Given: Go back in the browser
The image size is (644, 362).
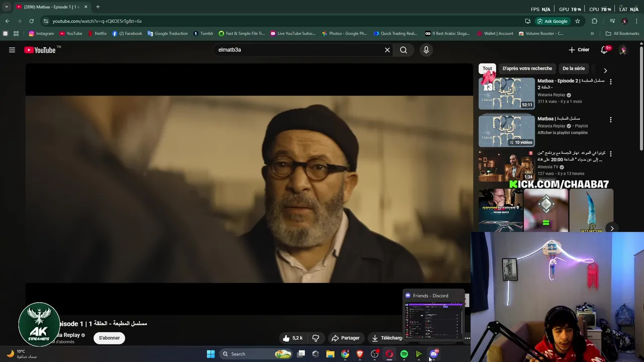Looking at the screenshot, I should pos(7,21).
